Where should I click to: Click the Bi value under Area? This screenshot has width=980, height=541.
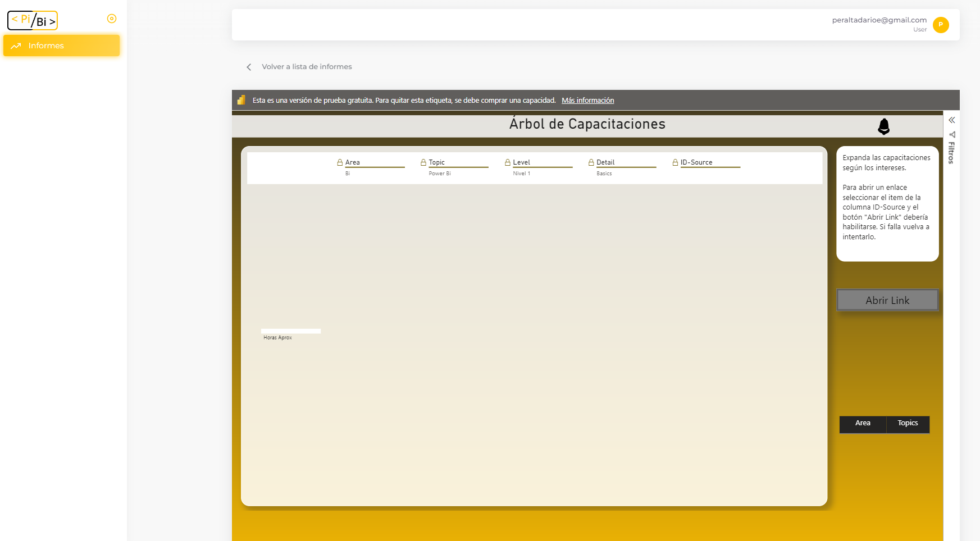(348, 174)
